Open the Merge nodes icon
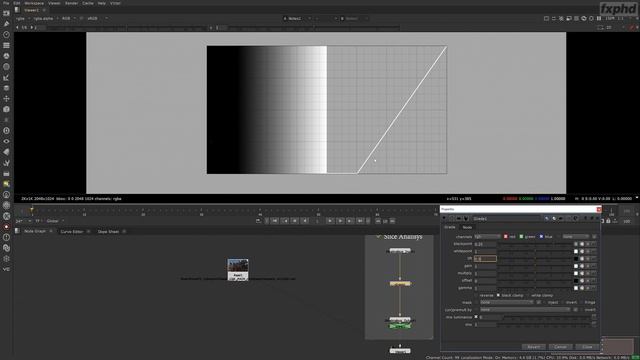Image resolution: width=640 pixels, height=360 pixels. tap(6, 88)
